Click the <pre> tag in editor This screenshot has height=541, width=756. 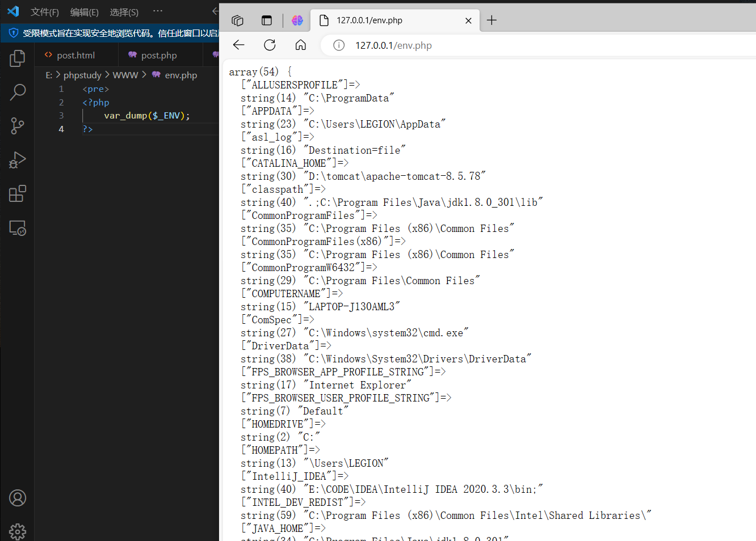coord(95,89)
